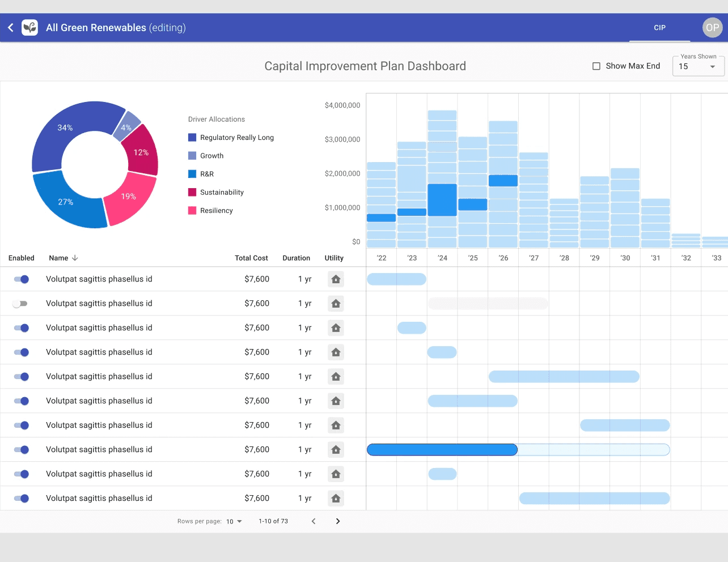Viewport: 728px width, 562px height.
Task: Turn on the switched-off Enabled toggle
Action: (20, 304)
